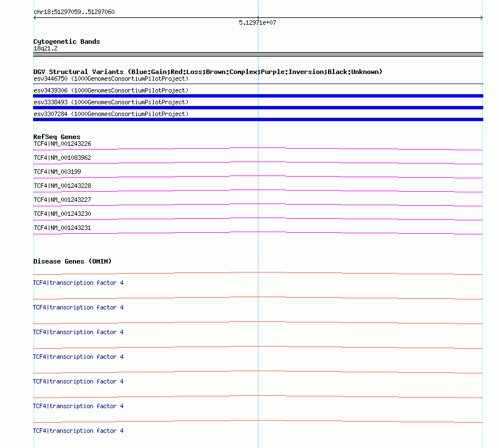Click the TCF4|NM_001243226 transcript label
Screen dimensions: 499x448
click(x=62, y=144)
